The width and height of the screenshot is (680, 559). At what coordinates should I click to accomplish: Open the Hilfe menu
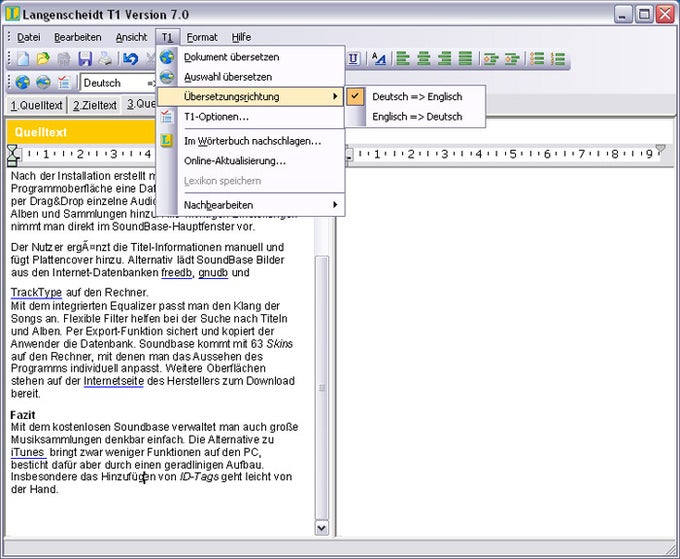click(x=241, y=37)
